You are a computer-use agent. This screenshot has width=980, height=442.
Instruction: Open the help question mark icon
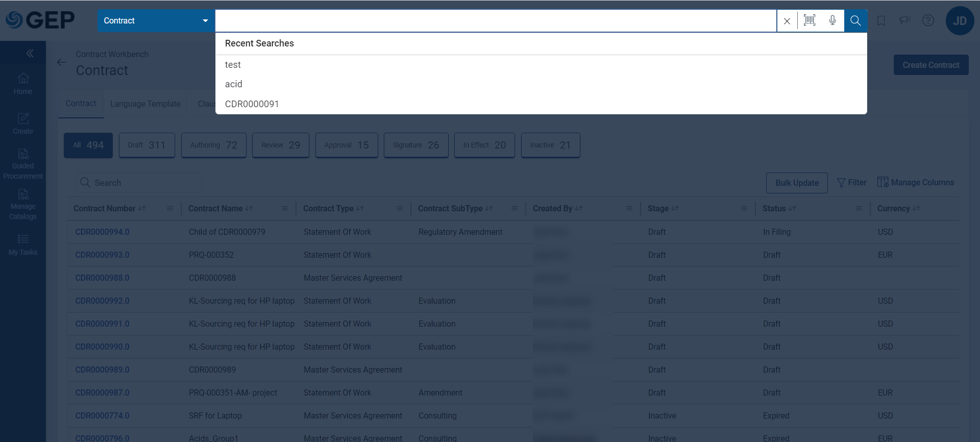(x=928, y=20)
